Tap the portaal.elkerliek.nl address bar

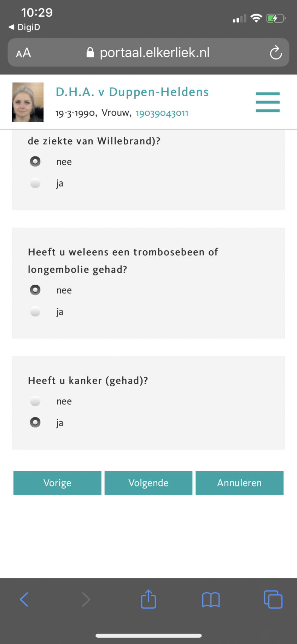(148, 53)
